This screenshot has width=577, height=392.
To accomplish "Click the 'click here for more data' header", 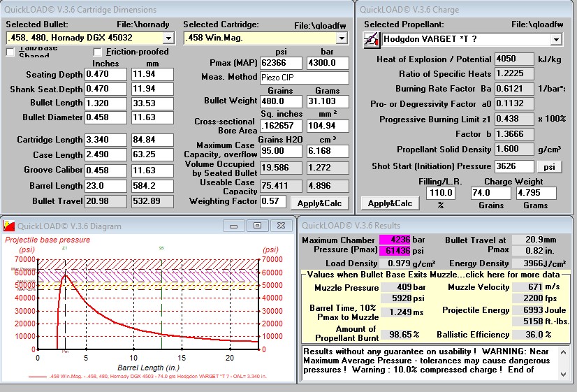I will (437, 275).
